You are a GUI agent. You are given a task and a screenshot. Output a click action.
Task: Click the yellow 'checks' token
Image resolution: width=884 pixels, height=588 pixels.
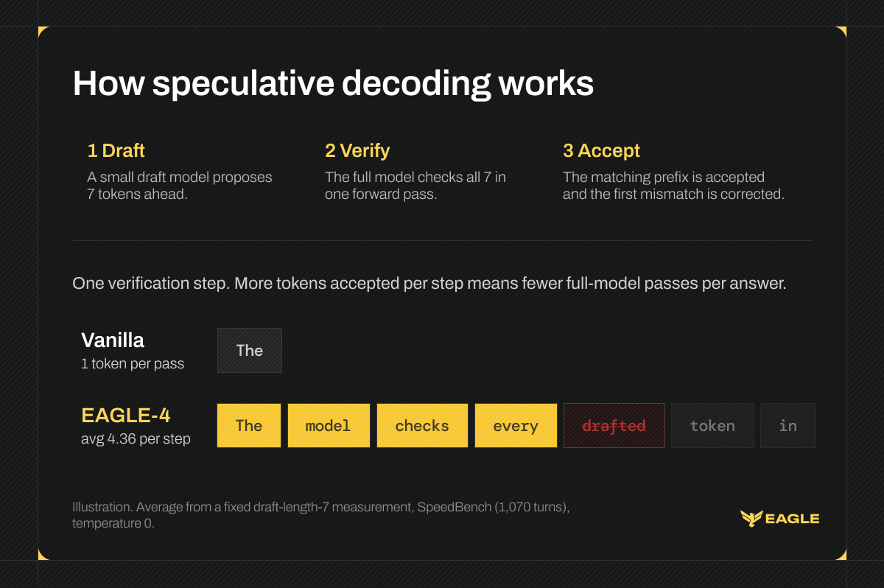[x=422, y=425]
